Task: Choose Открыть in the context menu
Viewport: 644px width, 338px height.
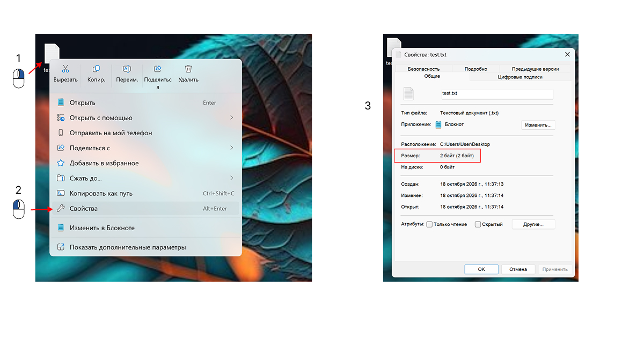Action: [x=145, y=102]
